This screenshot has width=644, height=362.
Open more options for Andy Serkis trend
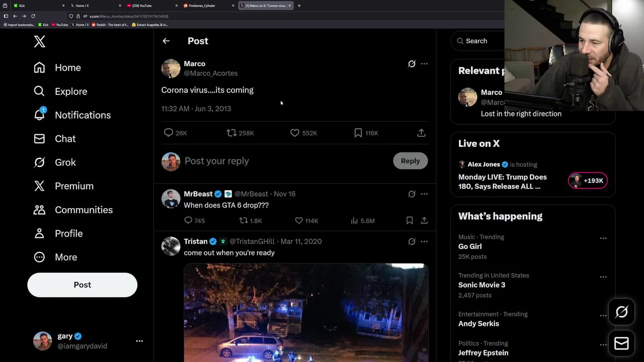pos(603,316)
